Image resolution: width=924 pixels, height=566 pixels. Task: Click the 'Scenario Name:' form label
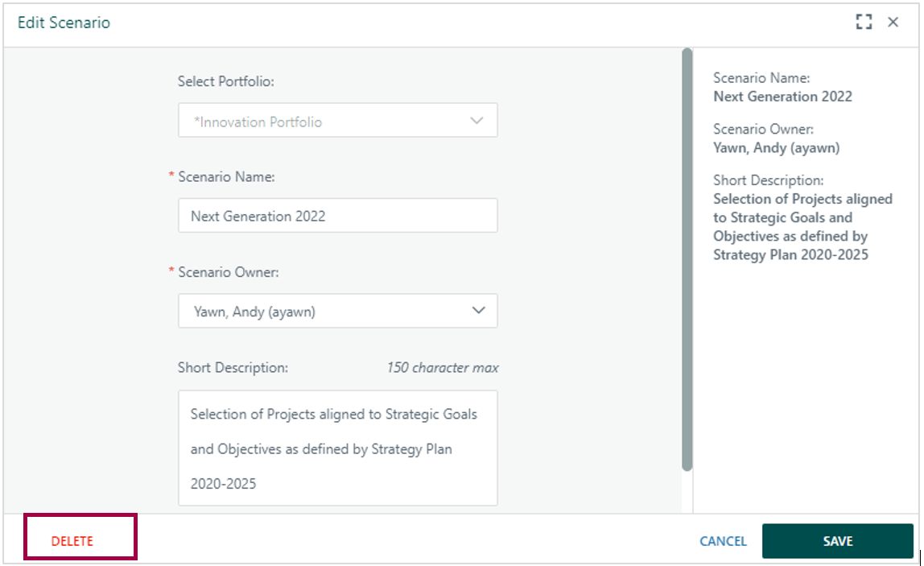point(226,177)
